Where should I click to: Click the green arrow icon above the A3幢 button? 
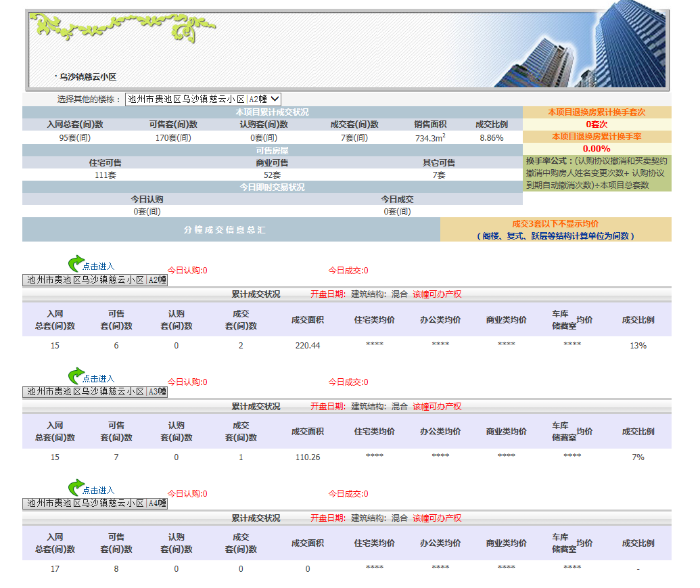(76, 376)
